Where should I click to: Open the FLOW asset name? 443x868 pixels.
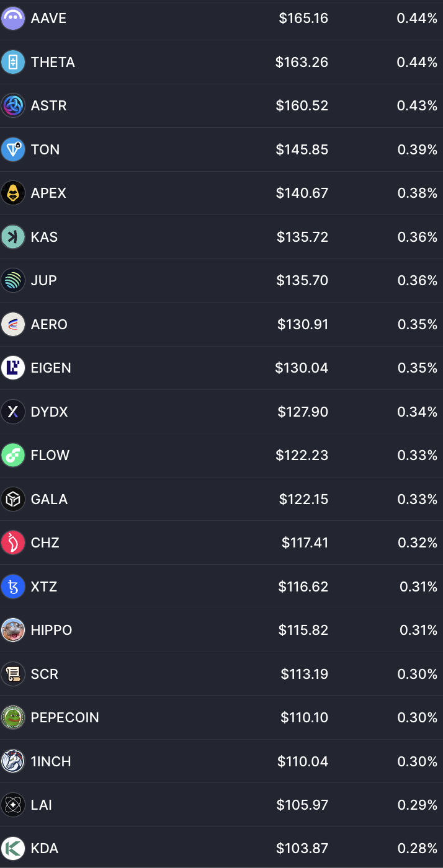click(x=50, y=455)
